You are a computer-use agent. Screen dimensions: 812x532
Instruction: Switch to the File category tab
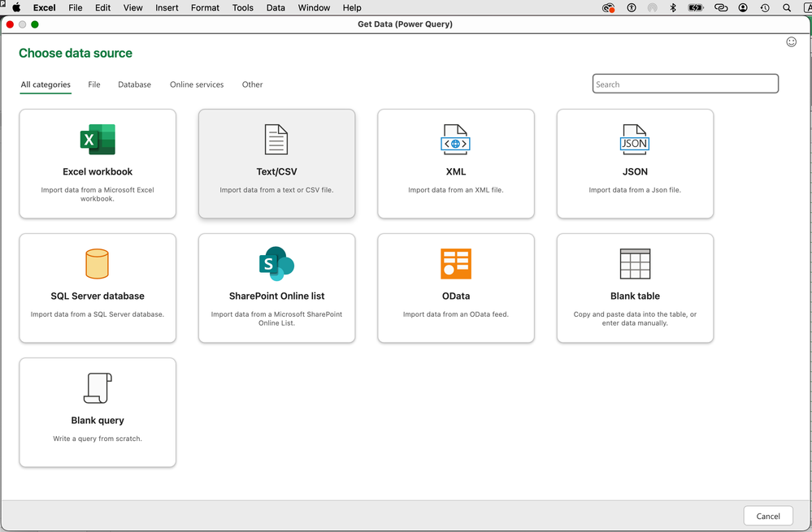(x=93, y=84)
